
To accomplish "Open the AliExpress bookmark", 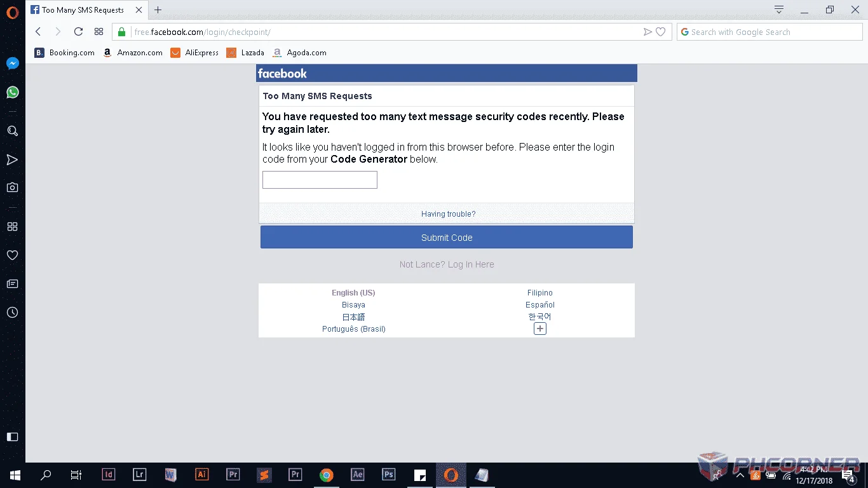I will 195,53.
